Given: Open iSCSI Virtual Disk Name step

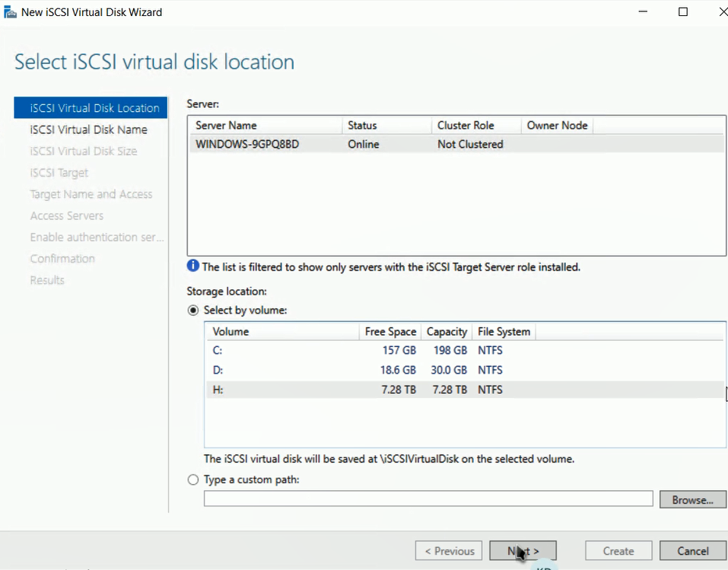Looking at the screenshot, I should pyautogui.click(x=88, y=130).
